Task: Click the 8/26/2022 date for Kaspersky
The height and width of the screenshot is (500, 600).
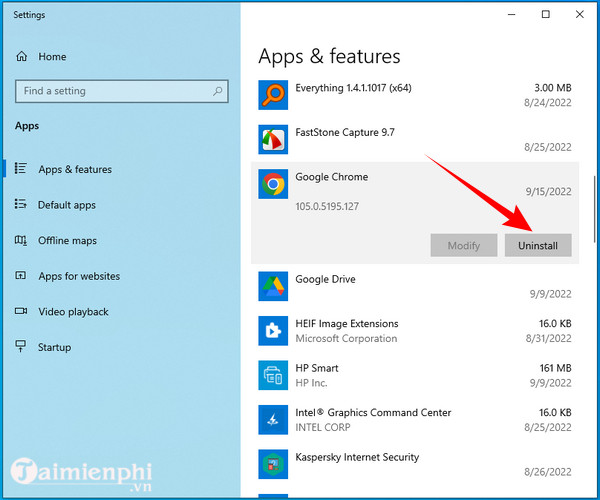Action: tap(548, 472)
